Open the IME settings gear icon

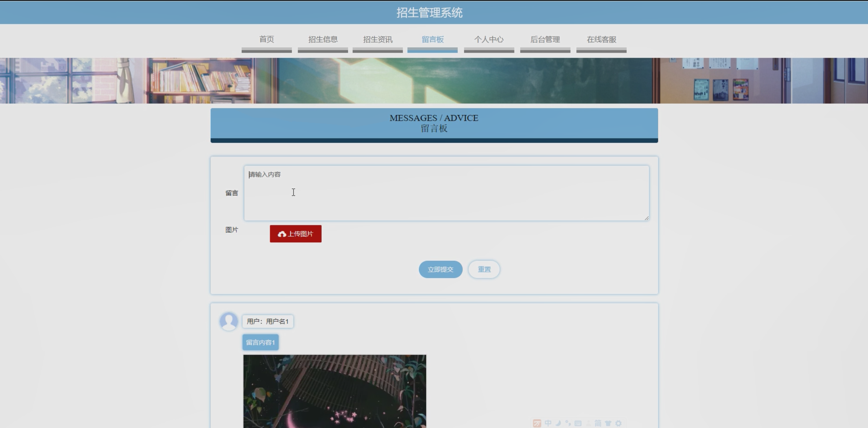pyautogui.click(x=618, y=423)
